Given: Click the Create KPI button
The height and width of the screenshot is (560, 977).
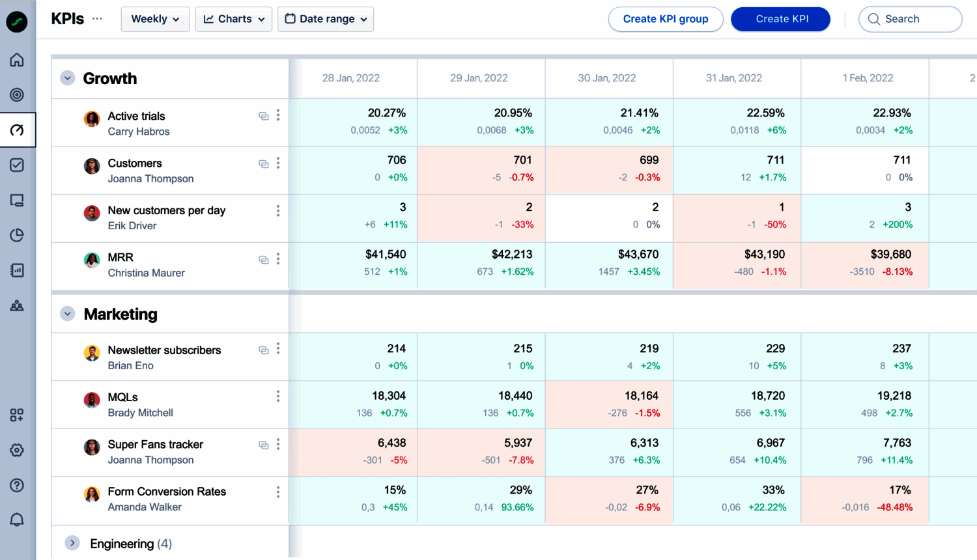Looking at the screenshot, I should [x=780, y=19].
